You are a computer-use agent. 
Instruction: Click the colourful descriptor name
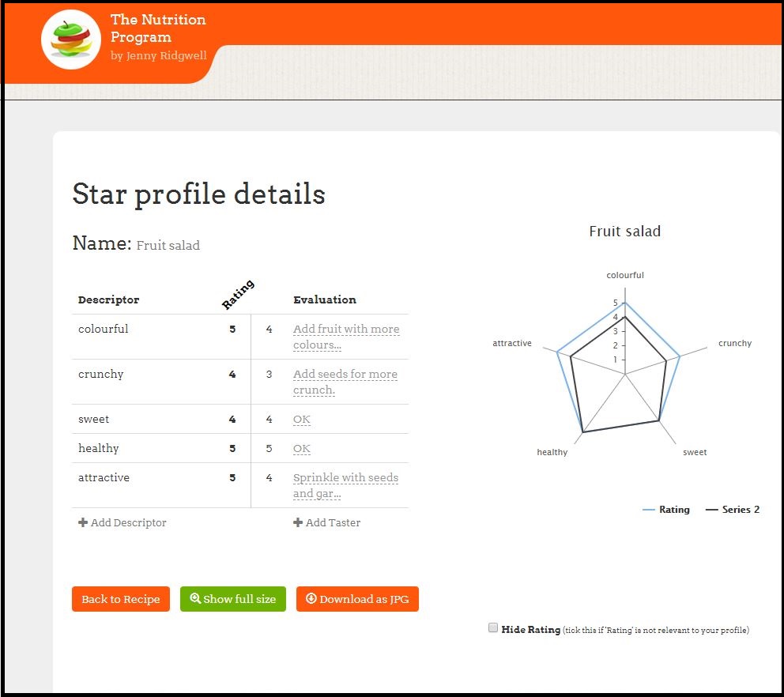tap(103, 329)
